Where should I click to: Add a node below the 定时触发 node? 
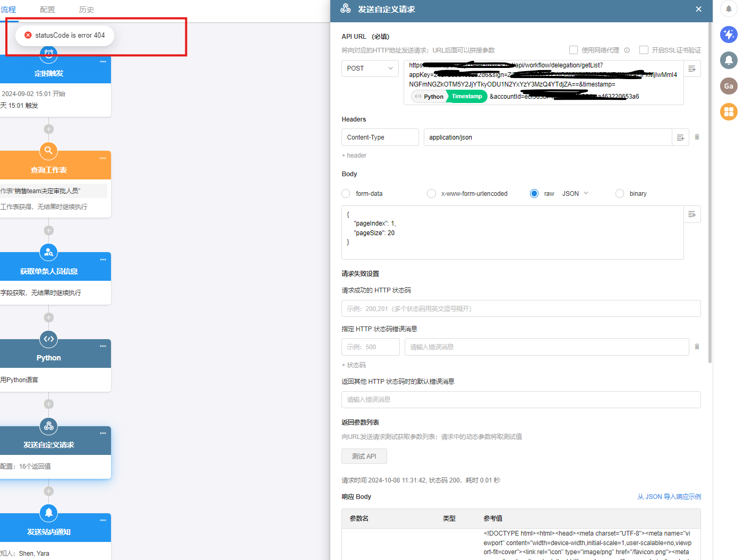coord(48,129)
